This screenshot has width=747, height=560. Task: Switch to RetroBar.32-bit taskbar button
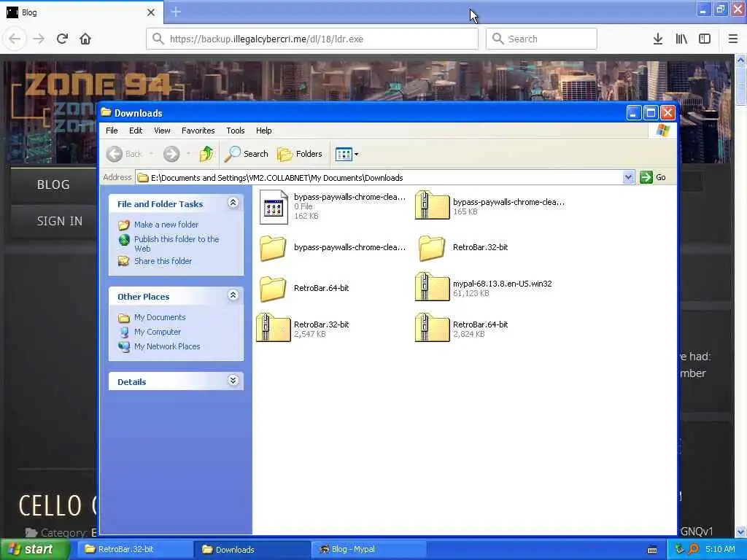click(x=133, y=550)
